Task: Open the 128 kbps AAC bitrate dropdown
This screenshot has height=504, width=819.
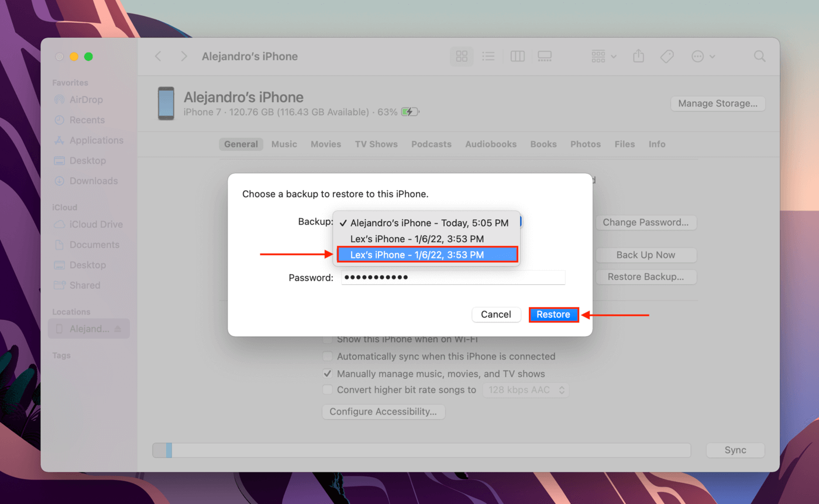Action: (526, 390)
